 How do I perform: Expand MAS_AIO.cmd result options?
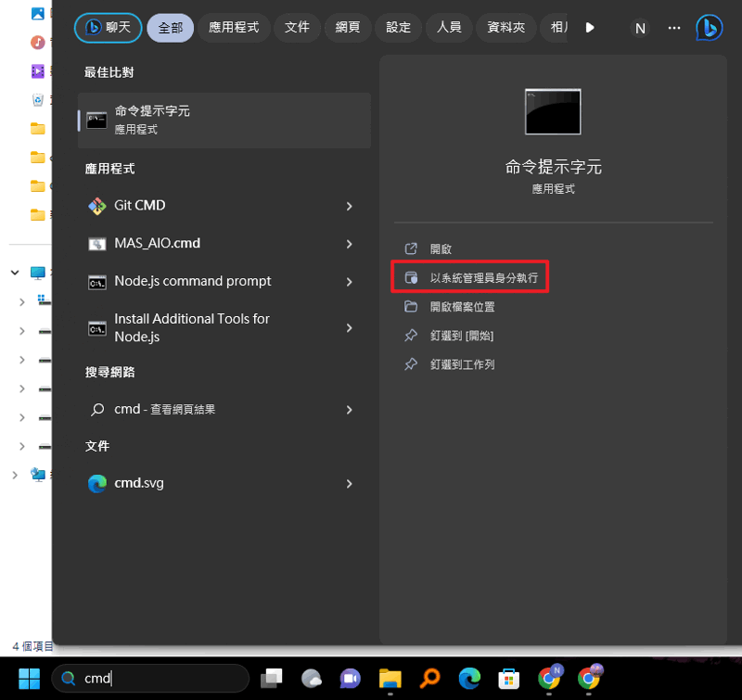click(350, 244)
